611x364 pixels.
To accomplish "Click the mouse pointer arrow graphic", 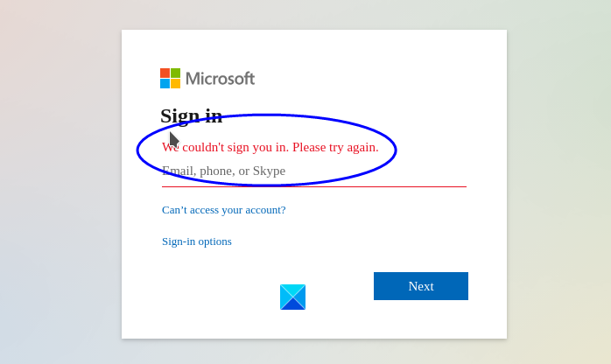I will 174,140.
